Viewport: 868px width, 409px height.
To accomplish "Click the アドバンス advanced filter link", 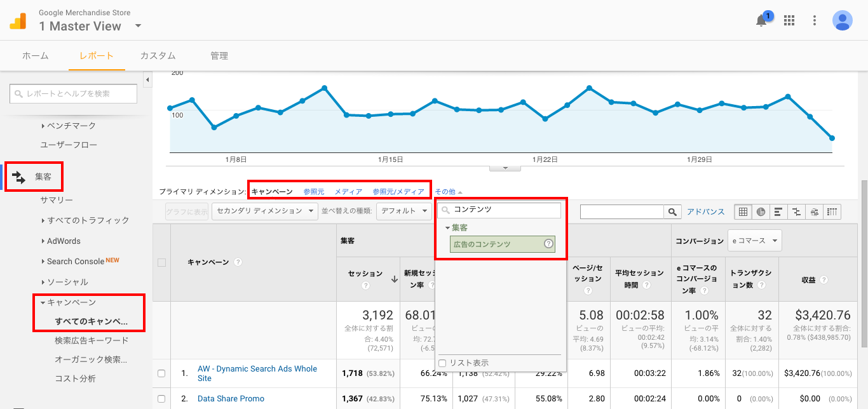I will coord(705,211).
